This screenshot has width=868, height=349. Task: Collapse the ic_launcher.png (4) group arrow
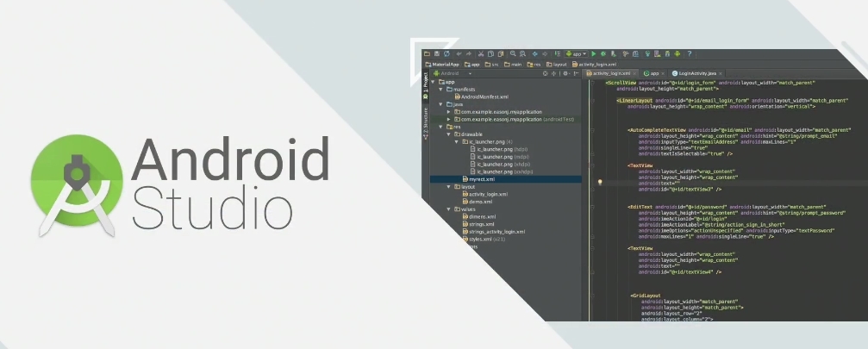click(457, 141)
